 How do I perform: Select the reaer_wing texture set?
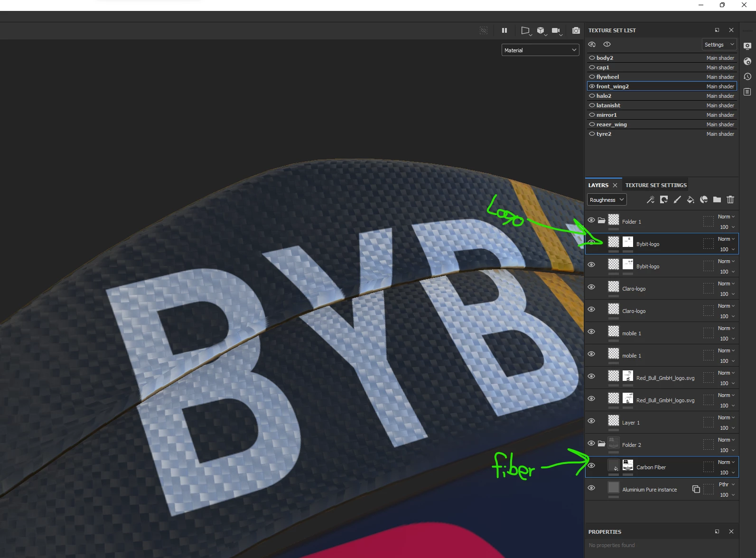tap(662, 124)
